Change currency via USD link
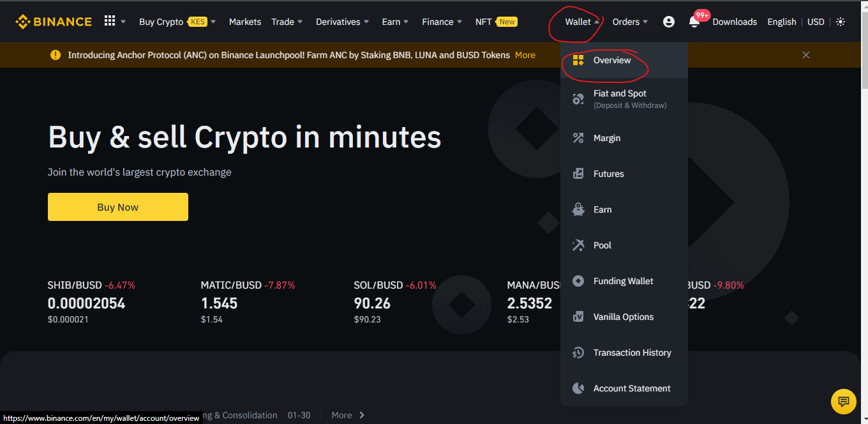 pyautogui.click(x=816, y=22)
